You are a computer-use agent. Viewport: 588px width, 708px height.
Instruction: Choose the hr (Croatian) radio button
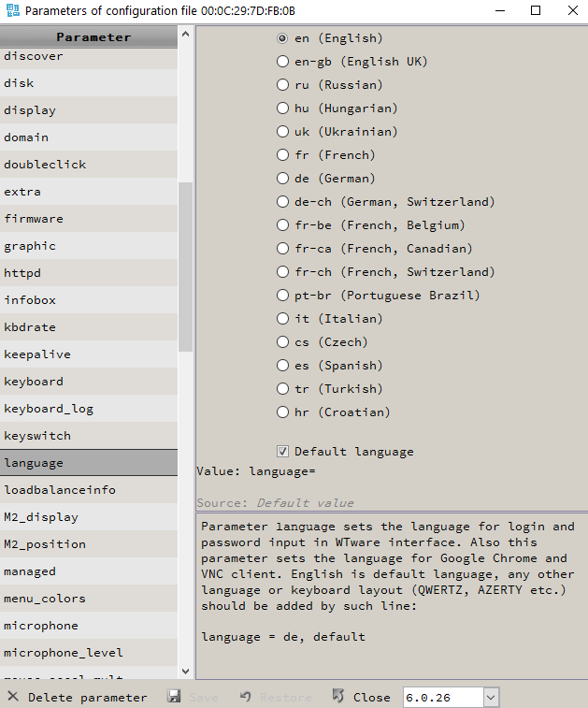tap(283, 412)
